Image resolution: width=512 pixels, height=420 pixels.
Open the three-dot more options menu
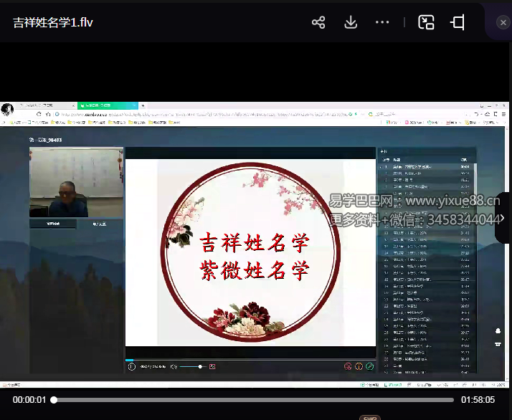(382, 22)
